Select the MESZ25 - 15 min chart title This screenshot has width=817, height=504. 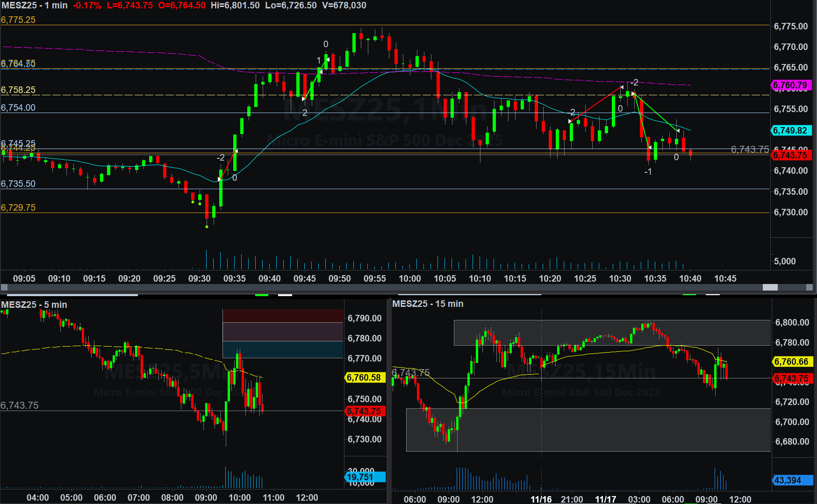click(428, 304)
